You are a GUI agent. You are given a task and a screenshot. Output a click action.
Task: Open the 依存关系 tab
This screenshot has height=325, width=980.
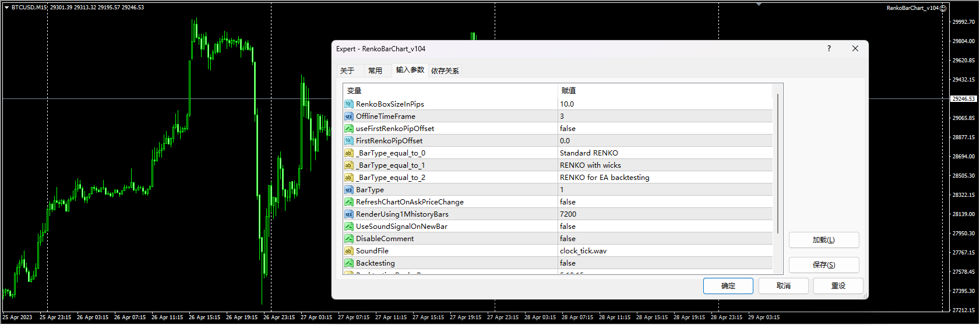point(445,71)
